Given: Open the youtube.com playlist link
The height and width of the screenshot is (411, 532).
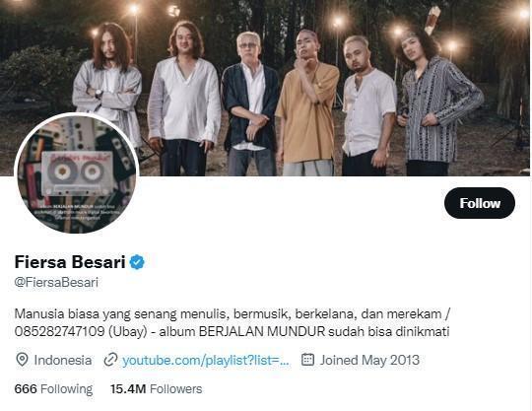Looking at the screenshot, I should click(x=206, y=360).
